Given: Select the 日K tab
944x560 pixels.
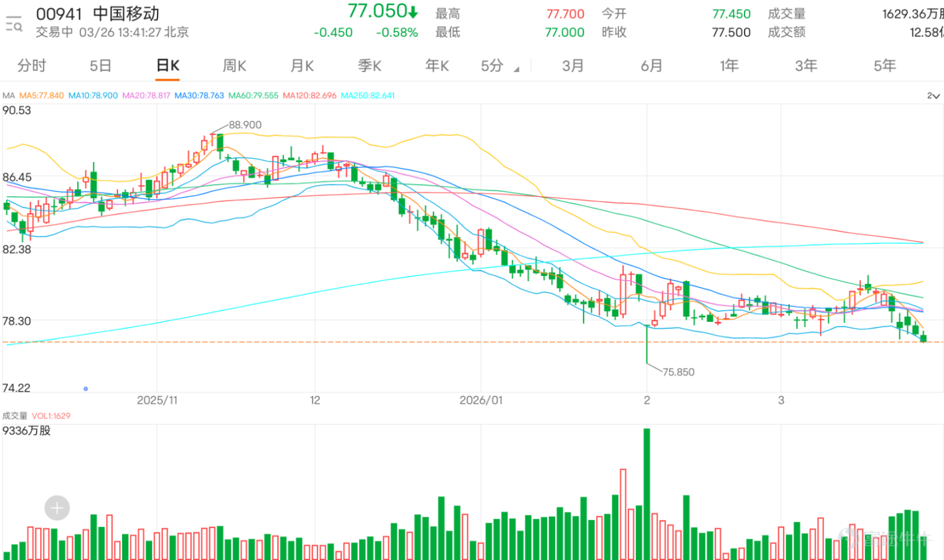Looking at the screenshot, I should [x=168, y=65].
